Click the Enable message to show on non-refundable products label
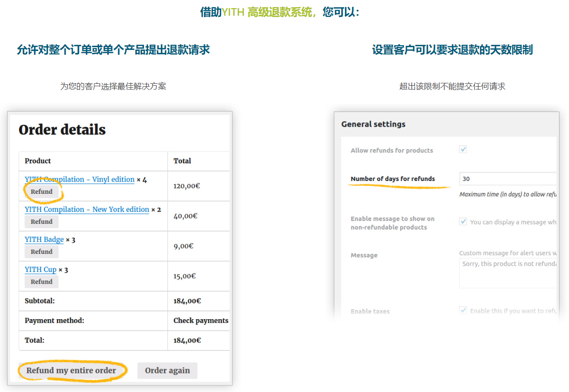Viewport: 569px width, 392px height. tap(393, 223)
